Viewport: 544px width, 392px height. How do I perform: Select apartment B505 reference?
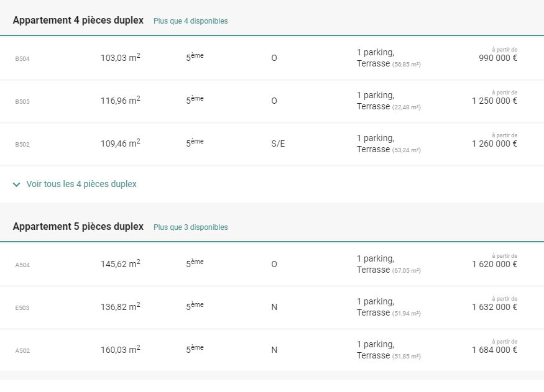(x=22, y=101)
